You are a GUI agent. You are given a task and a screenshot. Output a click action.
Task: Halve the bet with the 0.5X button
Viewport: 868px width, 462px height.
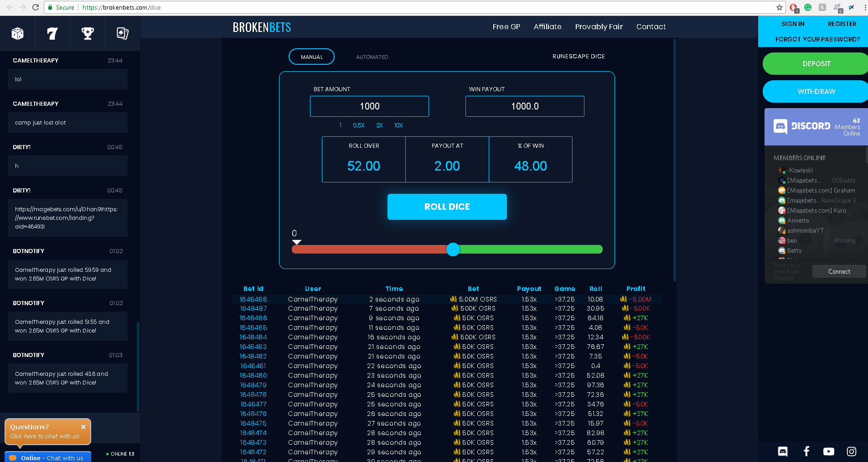coord(359,125)
